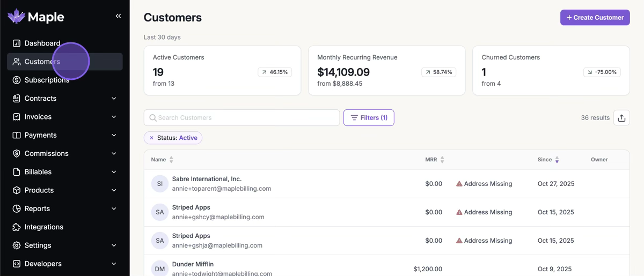644x276 pixels.
Task: Click the Maple logo icon
Action: (x=16, y=17)
